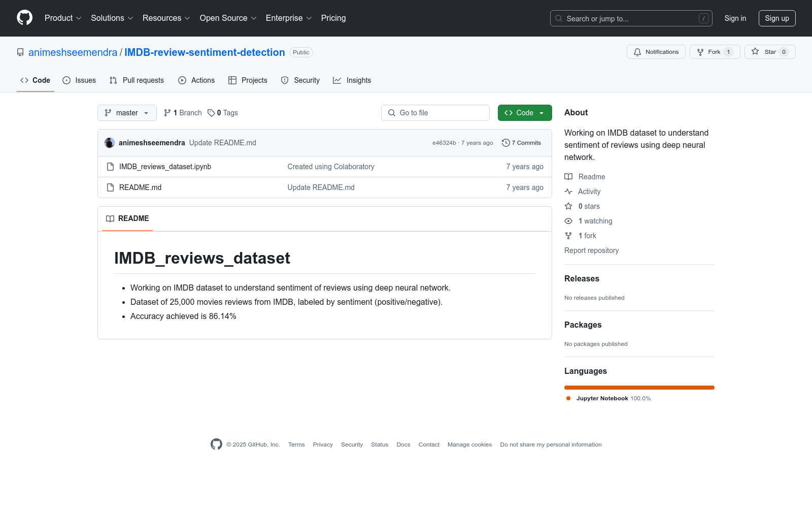Click the GitHub logo in header

pos(24,18)
